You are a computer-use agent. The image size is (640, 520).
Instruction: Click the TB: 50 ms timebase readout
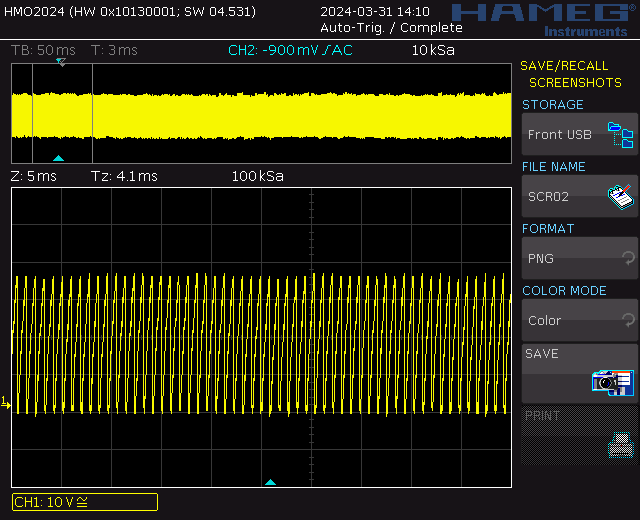[43, 51]
